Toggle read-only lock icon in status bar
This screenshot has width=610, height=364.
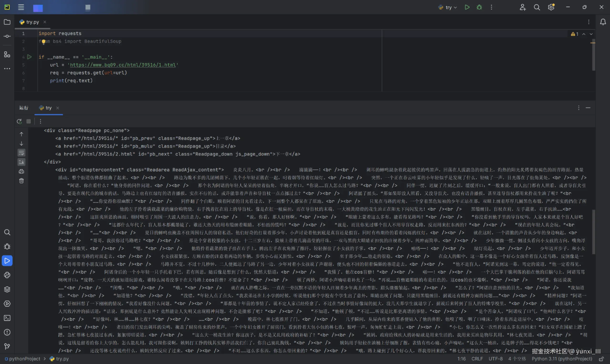point(601,359)
